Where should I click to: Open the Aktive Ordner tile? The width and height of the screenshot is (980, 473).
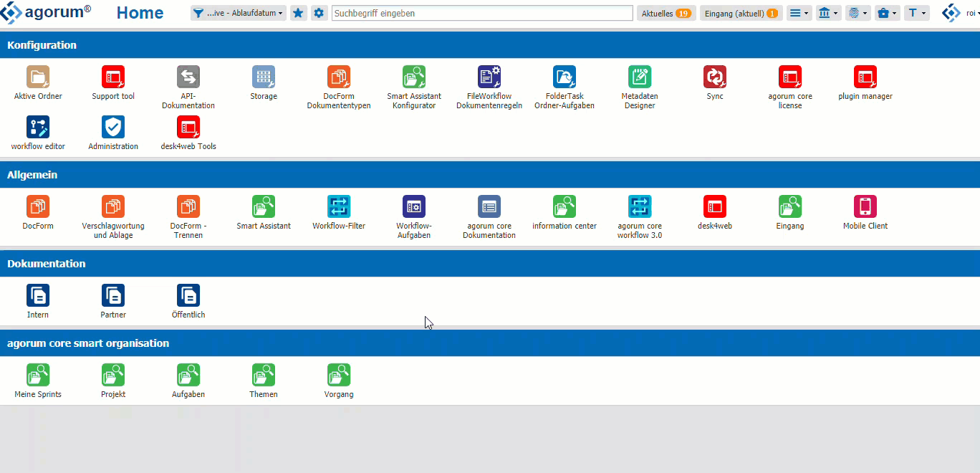point(38,77)
